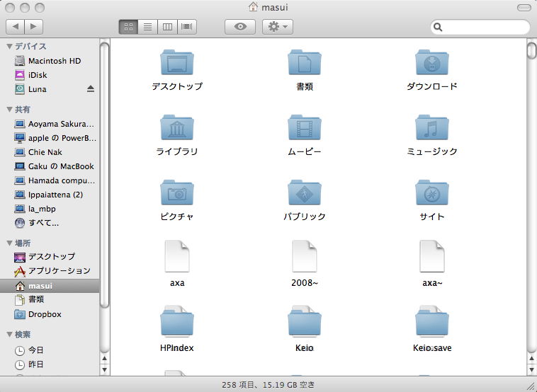
Task: Open the パブリック folder
Action: pos(305,192)
